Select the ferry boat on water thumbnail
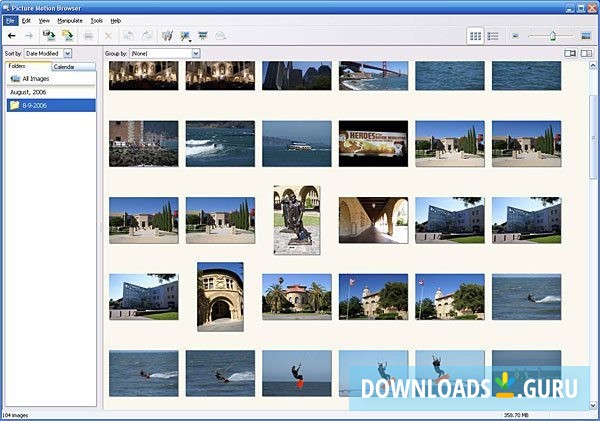This screenshot has height=421, width=600. [297, 144]
